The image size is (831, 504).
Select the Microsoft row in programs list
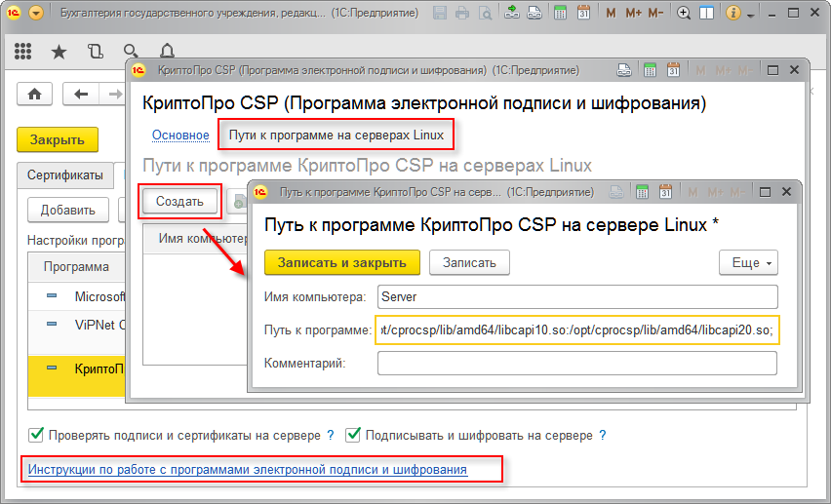point(77,296)
